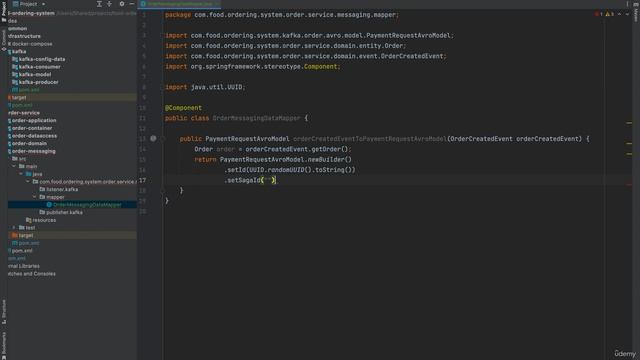Select the order-messaging module

tap(32, 151)
